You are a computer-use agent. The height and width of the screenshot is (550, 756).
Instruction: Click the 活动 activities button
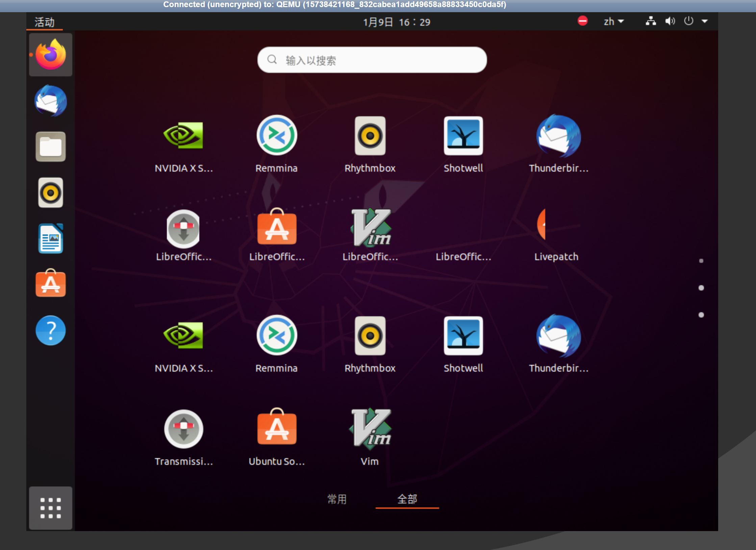[x=45, y=22]
